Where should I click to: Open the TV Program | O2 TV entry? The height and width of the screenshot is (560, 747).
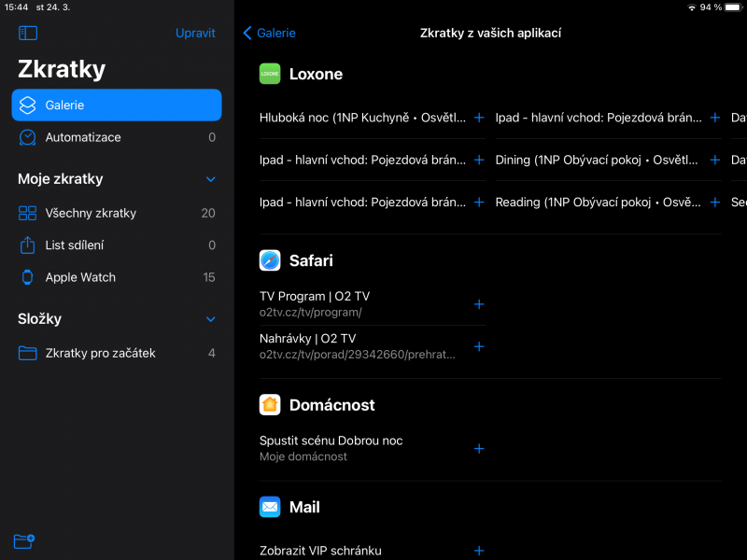click(315, 304)
